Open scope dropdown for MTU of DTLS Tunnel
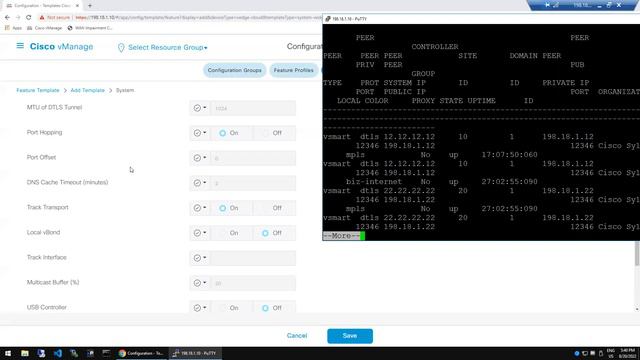The width and height of the screenshot is (640, 360). point(200,108)
